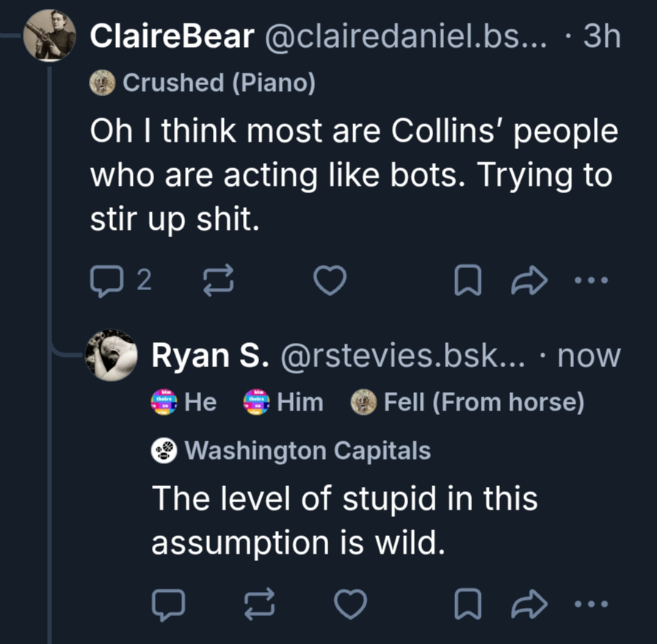Screen dimensions: 657x644
Task: Like Ryan S.'s reply
Action: [350, 604]
